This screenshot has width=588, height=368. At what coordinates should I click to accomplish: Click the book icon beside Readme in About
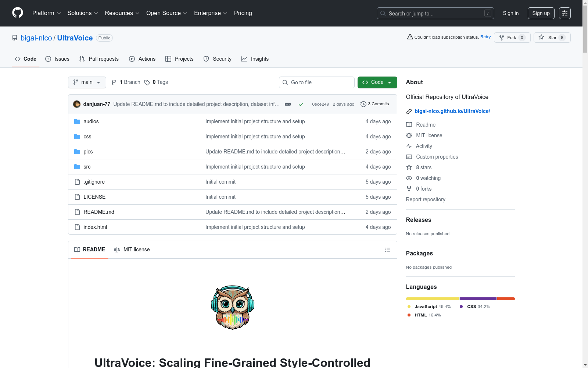point(409,125)
